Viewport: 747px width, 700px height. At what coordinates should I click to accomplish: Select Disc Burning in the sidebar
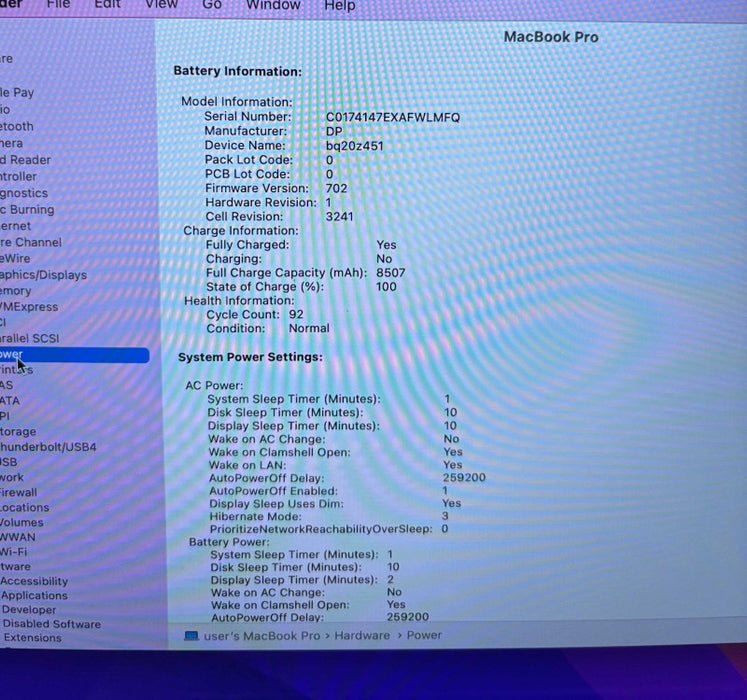click(x=27, y=210)
